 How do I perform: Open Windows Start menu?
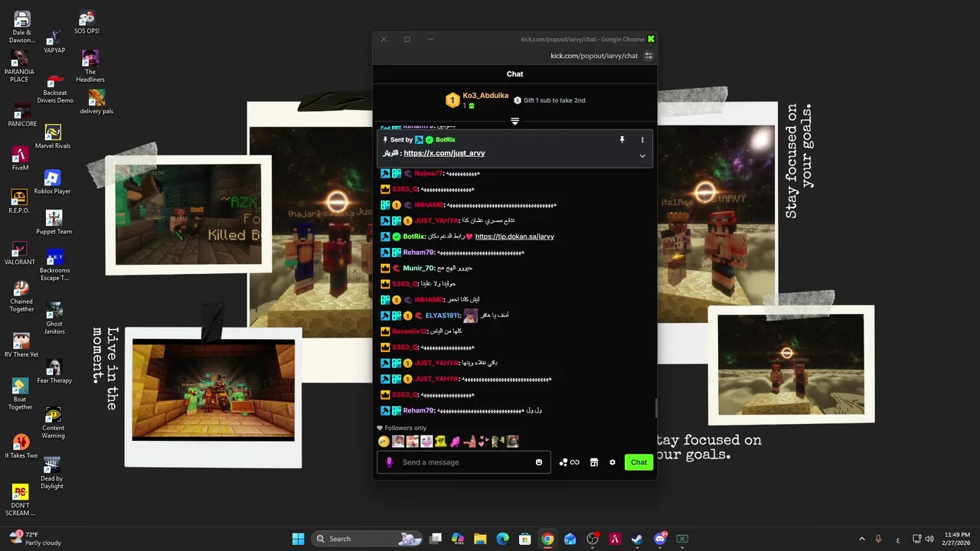coord(298,539)
